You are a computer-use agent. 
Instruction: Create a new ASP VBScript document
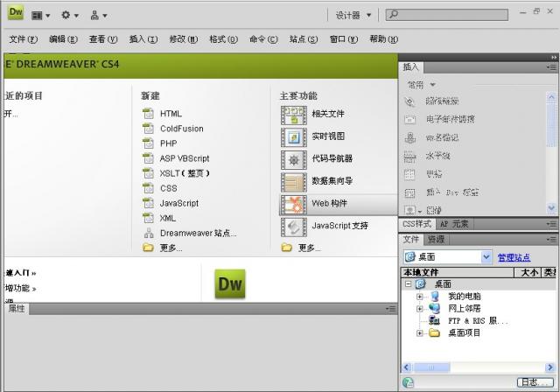point(176,158)
